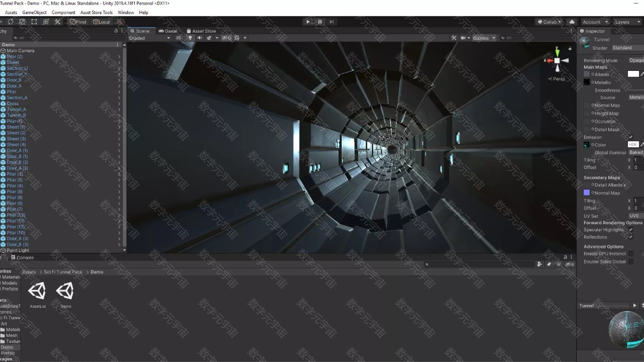Open the Shaded draw mode dropdown
This screenshot has height=362, width=644.
pyautogui.click(x=149, y=38)
